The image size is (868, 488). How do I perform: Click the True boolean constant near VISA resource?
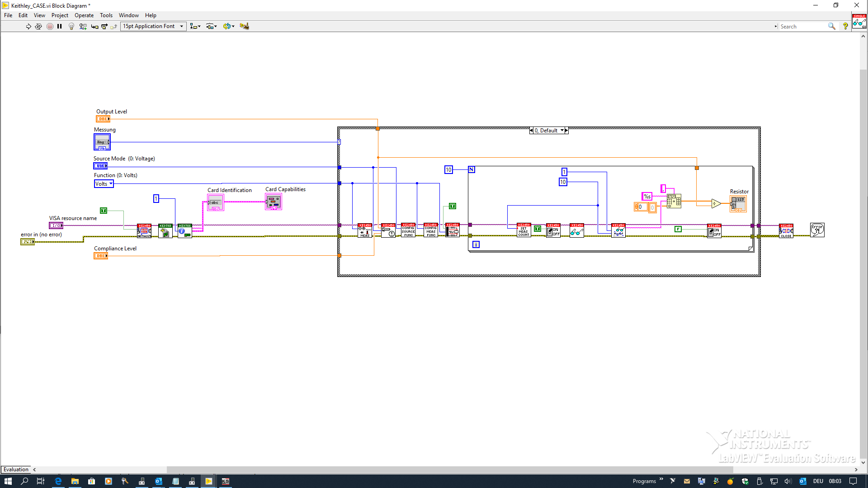coord(104,211)
